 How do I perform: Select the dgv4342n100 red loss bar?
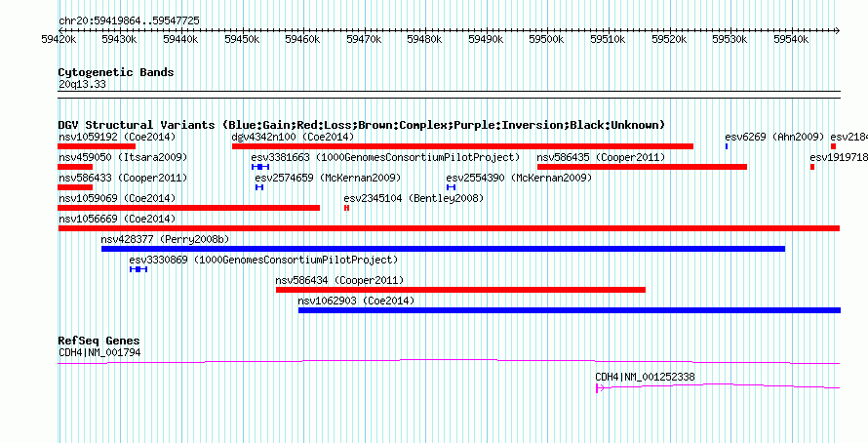[x=463, y=146]
